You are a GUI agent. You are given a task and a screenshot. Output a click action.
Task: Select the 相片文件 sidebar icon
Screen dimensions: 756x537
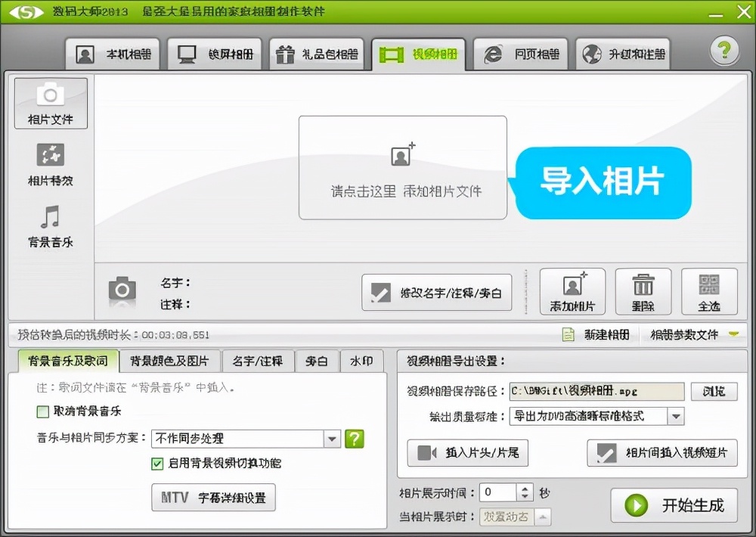click(x=51, y=103)
